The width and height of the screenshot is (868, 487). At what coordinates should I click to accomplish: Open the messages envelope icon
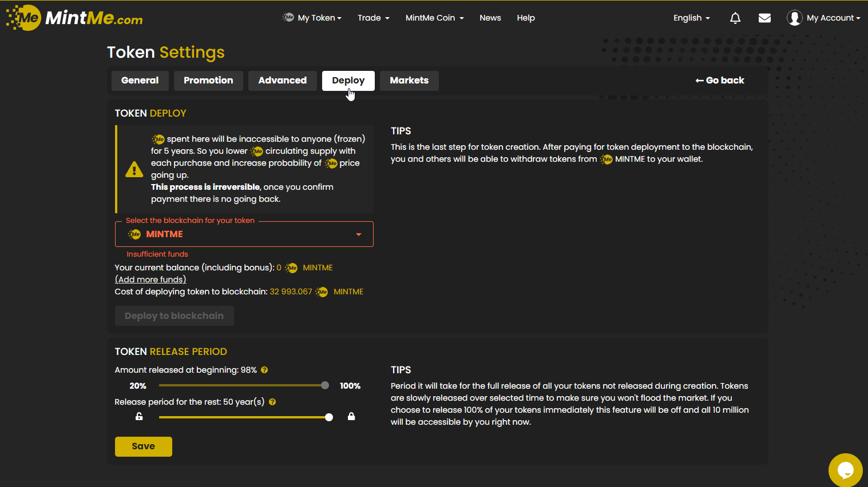764,18
